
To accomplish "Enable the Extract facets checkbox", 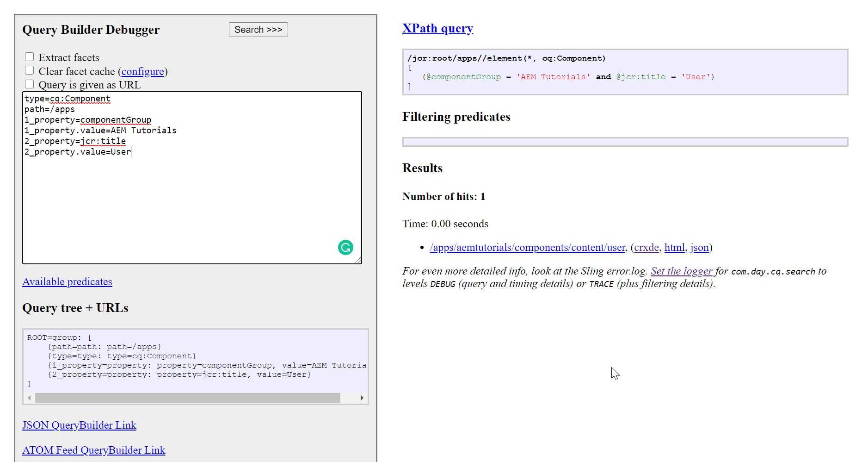I will [29, 56].
